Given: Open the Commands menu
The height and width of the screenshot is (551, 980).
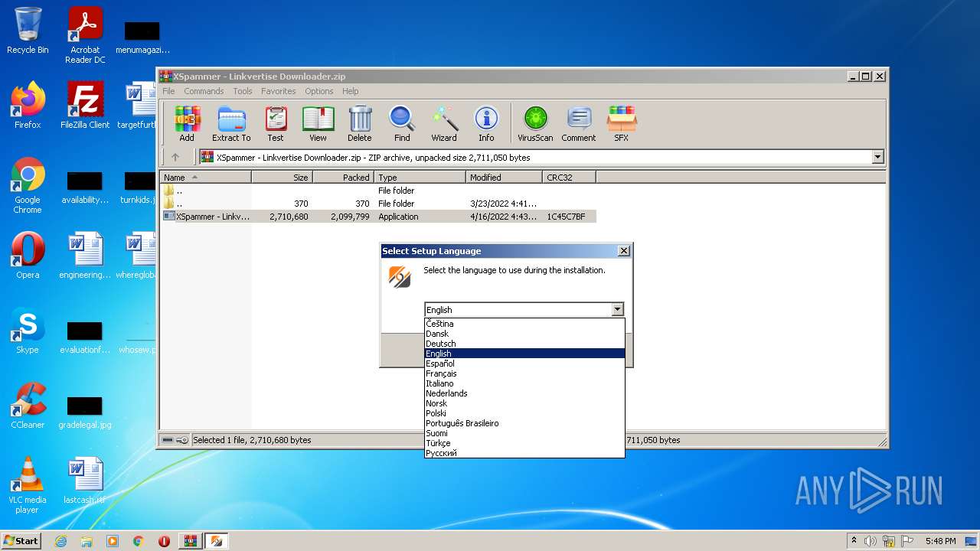Looking at the screenshot, I should [204, 91].
